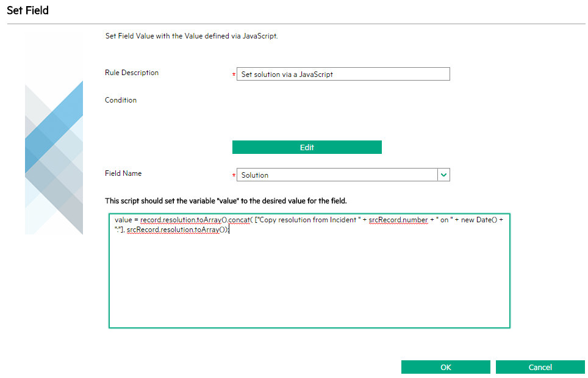Click the Set Field dialog title
This screenshot has height=378, width=588.
pos(27,10)
